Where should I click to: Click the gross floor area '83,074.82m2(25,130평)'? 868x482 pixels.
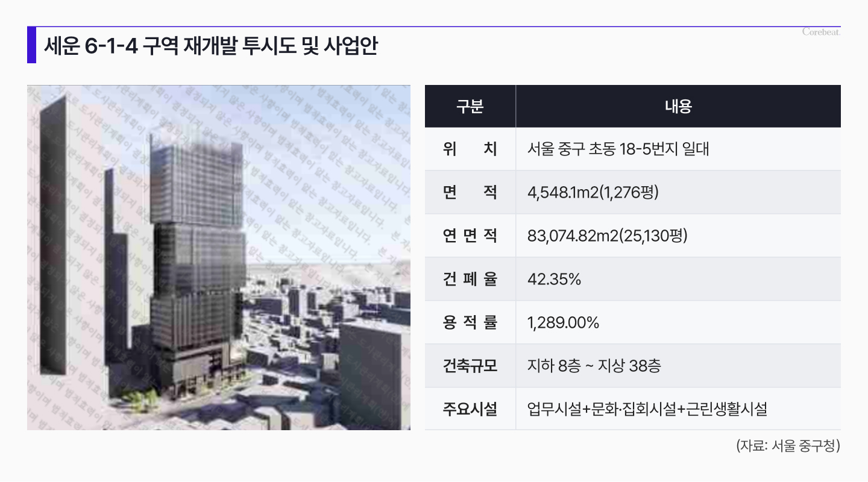click(607, 236)
